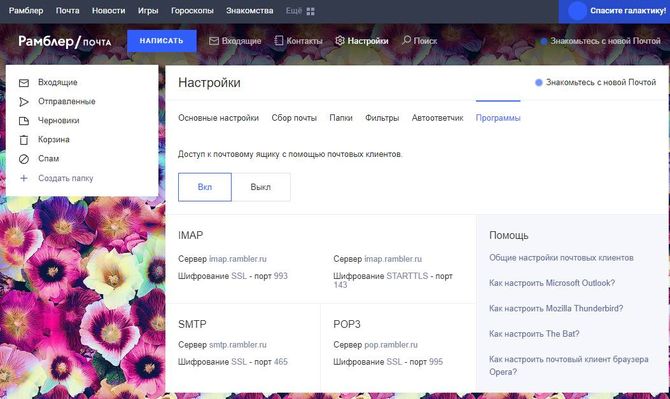
Task: Click the plus icon beside Создать папку
Action: (24, 178)
